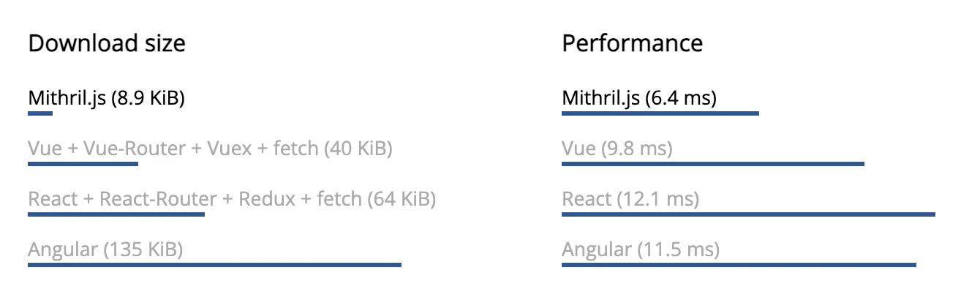
Task: Click the performance bar under Angular (11.5 ms)
Action: pyautogui.click(x=739, y=265)
